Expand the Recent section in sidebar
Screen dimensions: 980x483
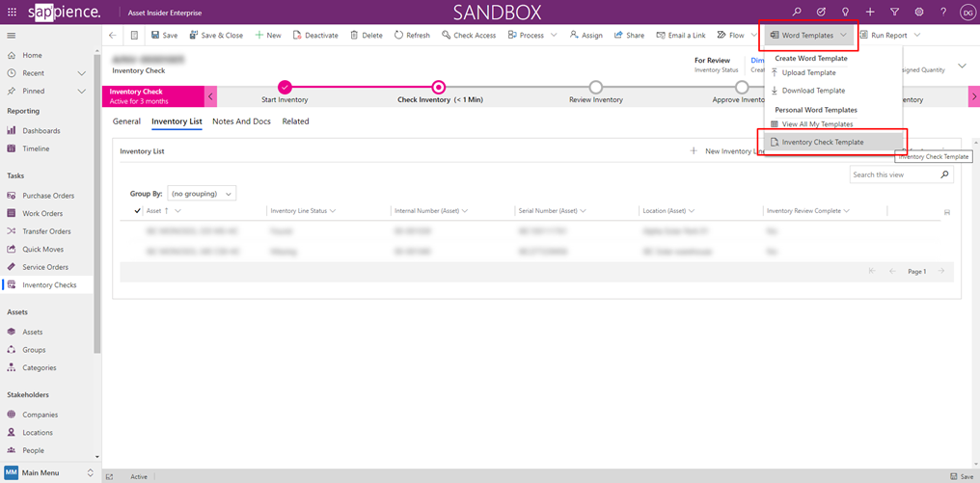(x=82, y=73)
